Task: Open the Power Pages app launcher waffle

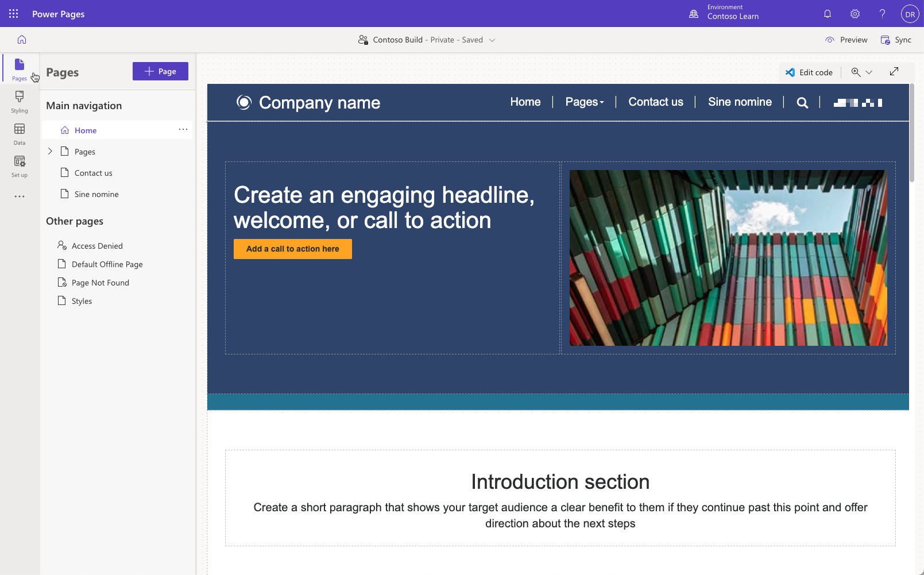Action: (13, 13)
